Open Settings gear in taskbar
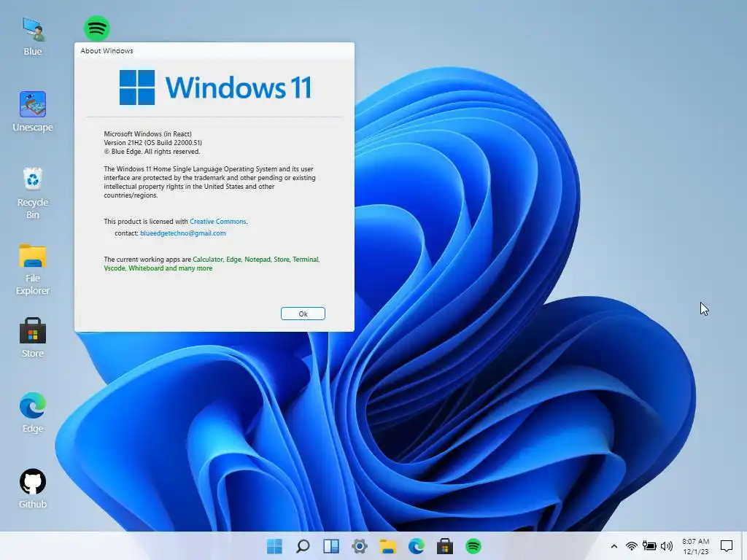Viewport: 747px width, 560px height. click(x=360, y=546)
